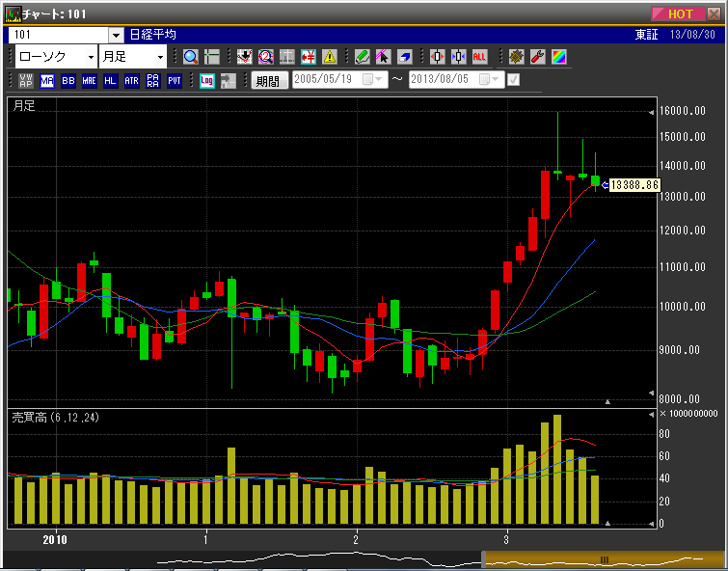
Task: Toggle the MA moving average indicator
Action: (46, 81)
